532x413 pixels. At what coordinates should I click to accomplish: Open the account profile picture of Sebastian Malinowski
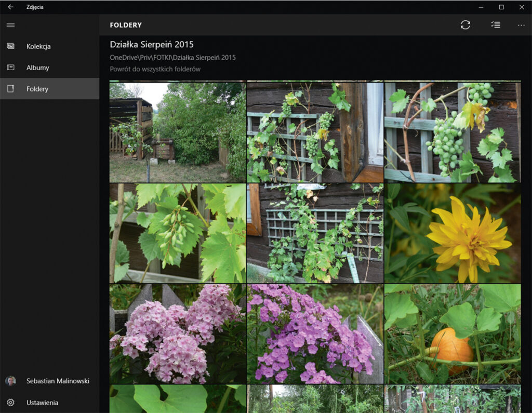10,381
